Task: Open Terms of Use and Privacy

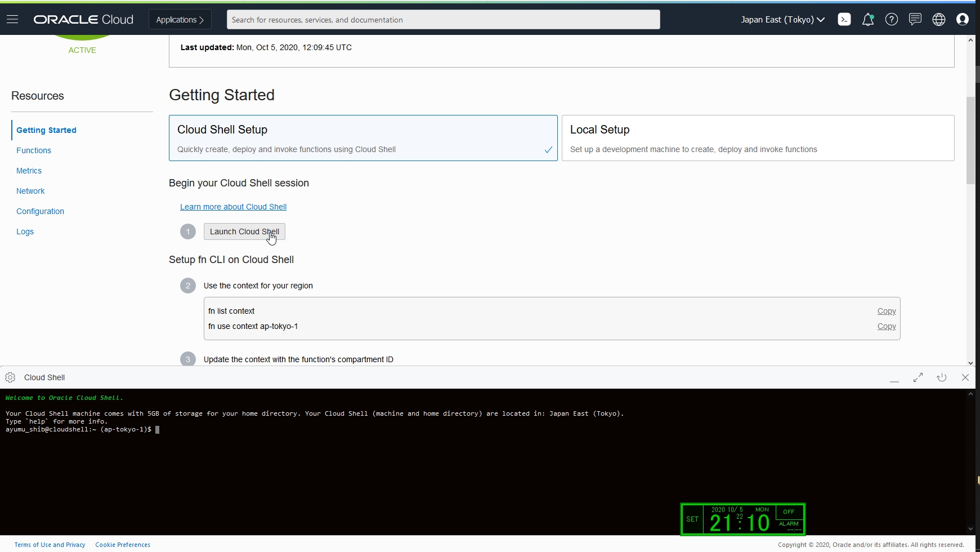Action: [50, 545]
